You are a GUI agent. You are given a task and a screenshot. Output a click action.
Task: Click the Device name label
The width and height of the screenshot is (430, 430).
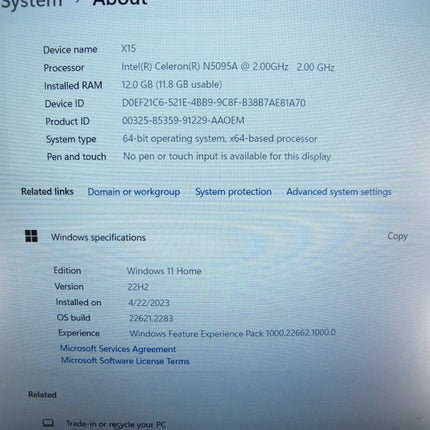click(x=70, y=50)
